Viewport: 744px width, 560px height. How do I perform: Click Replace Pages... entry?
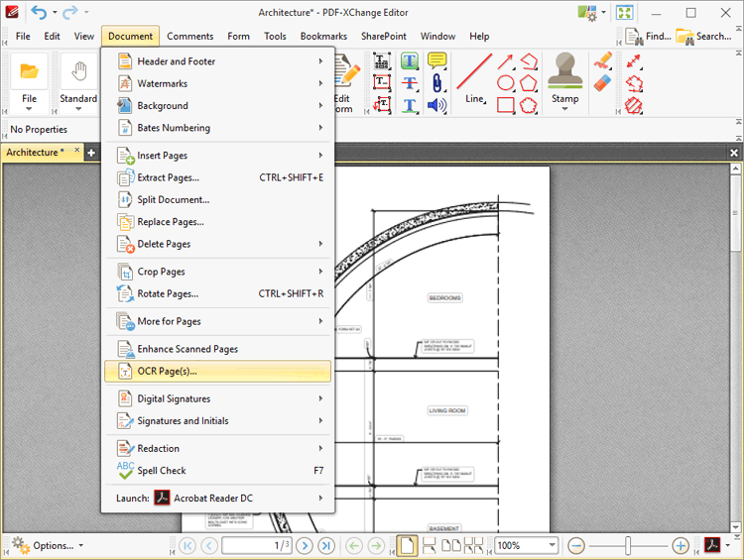(218, 222)
